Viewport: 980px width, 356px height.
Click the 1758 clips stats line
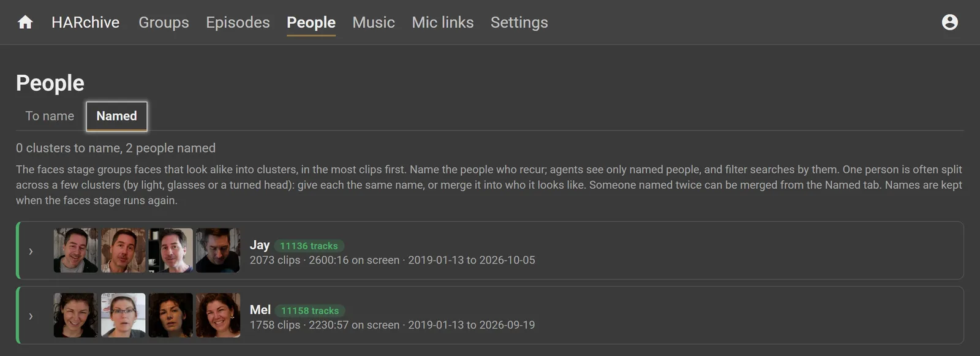tap(392, 325)
